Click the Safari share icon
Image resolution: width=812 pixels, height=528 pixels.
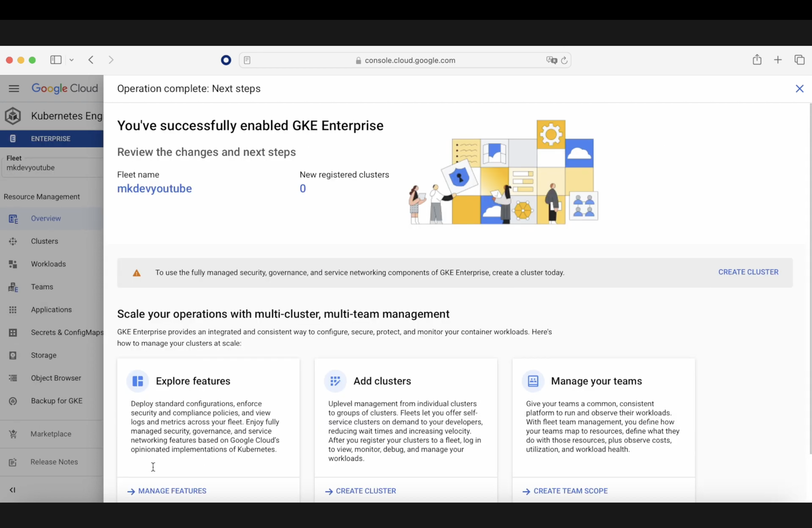click(757, 60)
